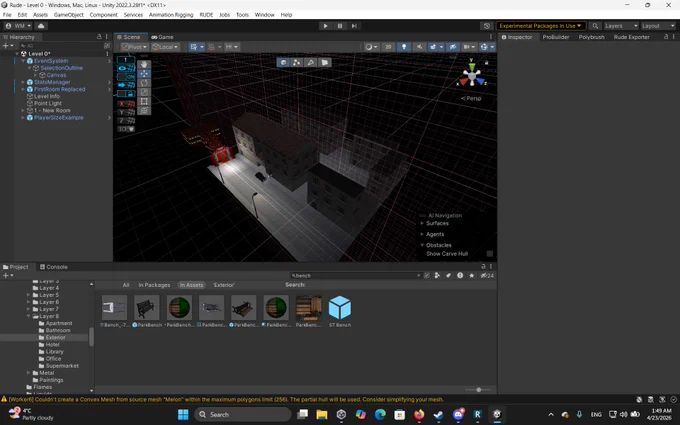Click the scene orientation gizmo

471,77
